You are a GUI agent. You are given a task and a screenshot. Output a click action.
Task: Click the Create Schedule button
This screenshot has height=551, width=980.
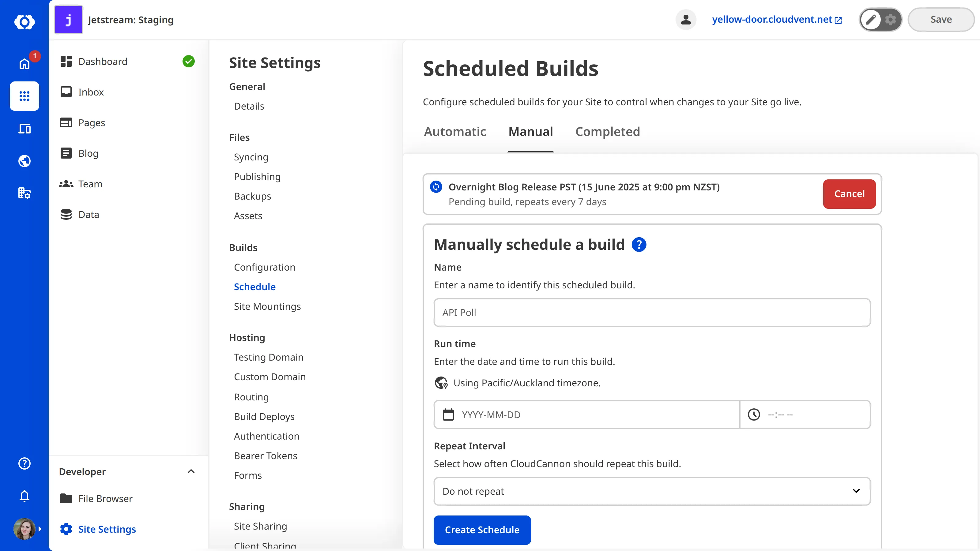pyautogui.click(x=482, y=530)
